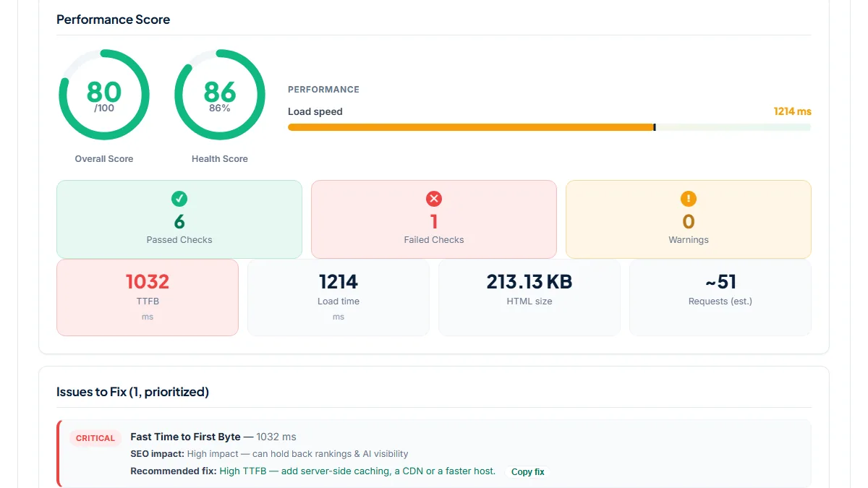Click the orange Load speed progress bar

[x=549, y=127]
